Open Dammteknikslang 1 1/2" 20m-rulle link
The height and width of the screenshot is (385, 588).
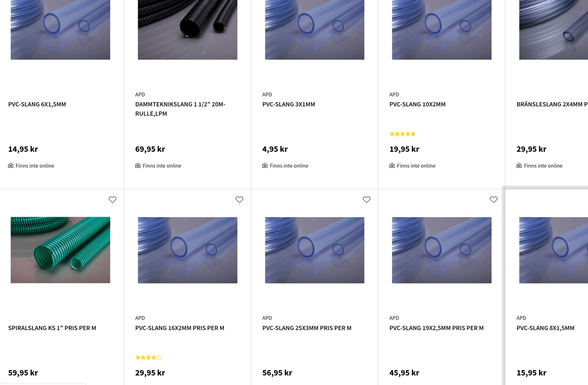(x=180, y=109)
